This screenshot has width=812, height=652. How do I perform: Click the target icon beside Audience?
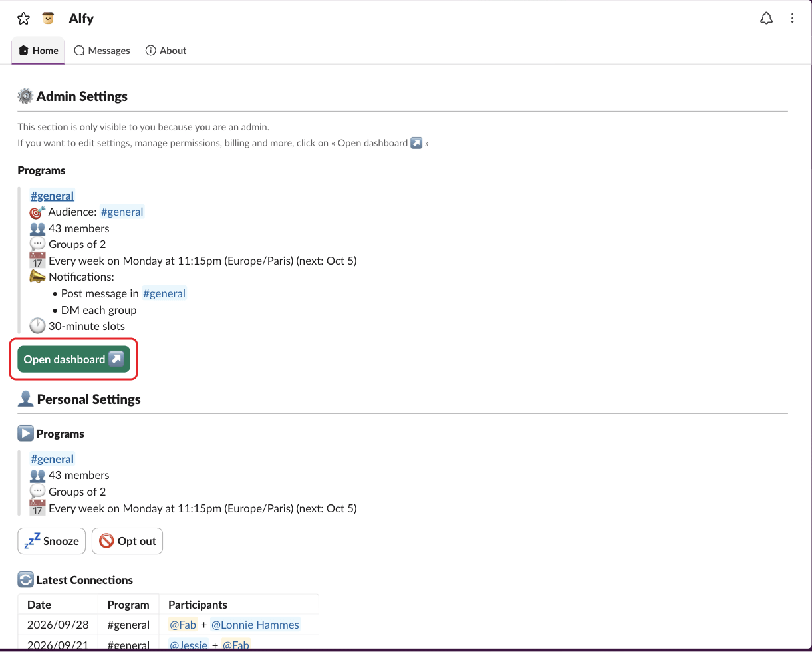click(38, 212)
